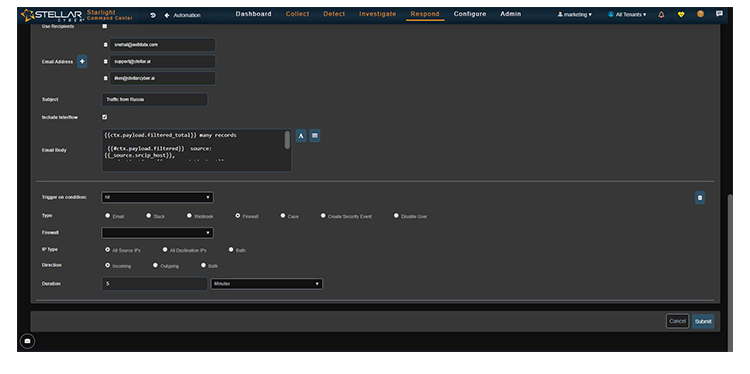Open the Configure menu
Screen dimensions: 750x374
pyautogui.click(x=470, y=14)
